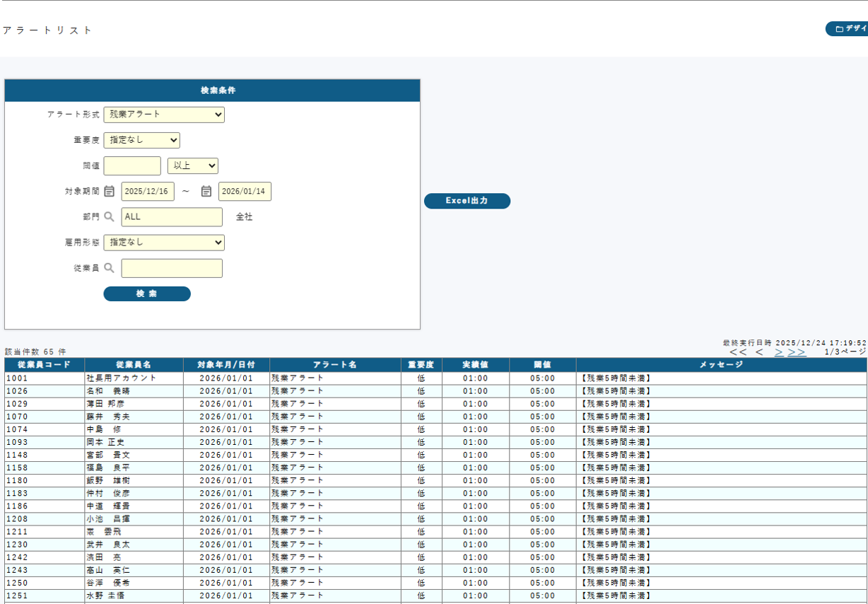Click the end date calendar icon
Viewport: 868px width, 604px height.
[206, 192]
